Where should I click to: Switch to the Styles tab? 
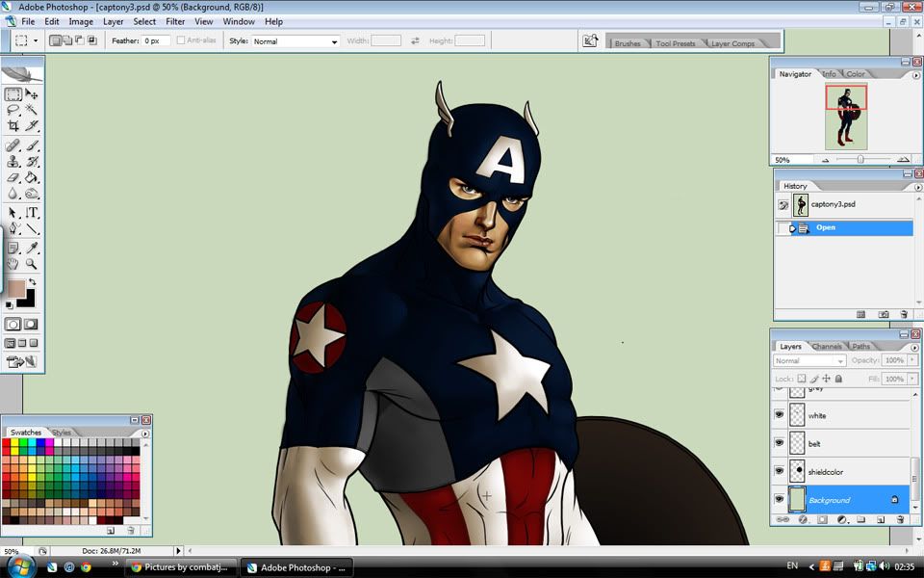coord(62,433)
